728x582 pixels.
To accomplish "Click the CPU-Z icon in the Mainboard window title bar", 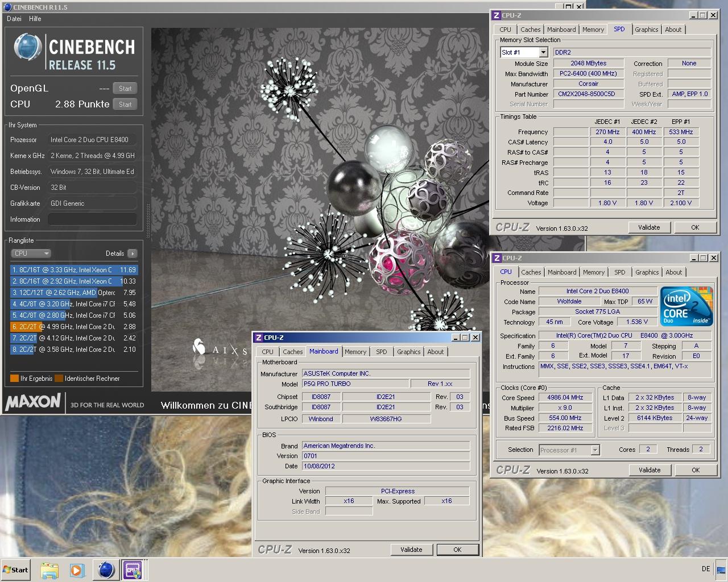I will coord(259,338).
